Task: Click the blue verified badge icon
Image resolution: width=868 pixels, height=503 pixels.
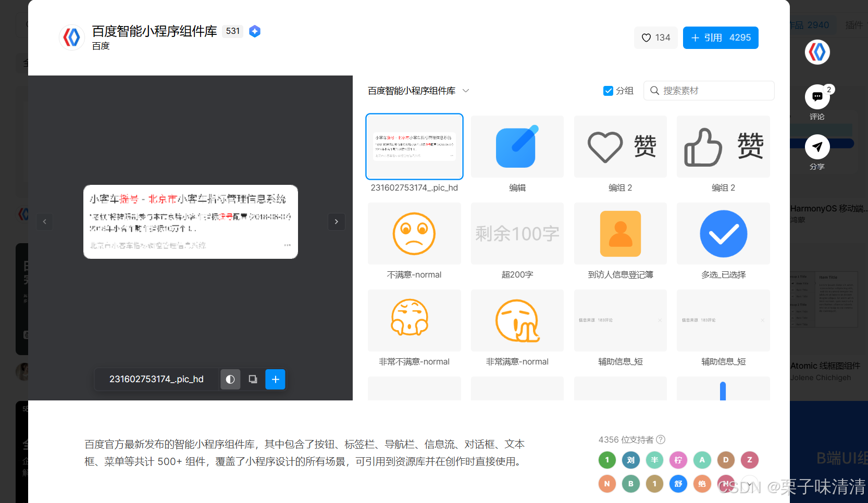Action: click(255, 31)
